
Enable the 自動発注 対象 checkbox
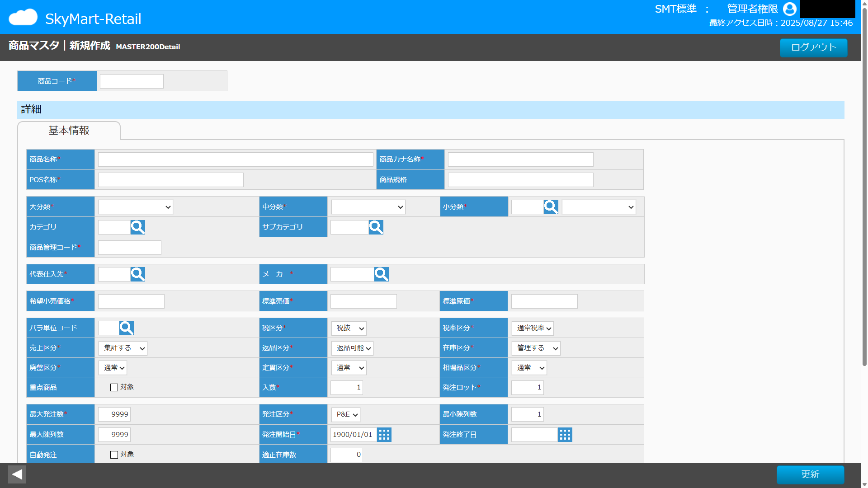(x=114, y=455)
